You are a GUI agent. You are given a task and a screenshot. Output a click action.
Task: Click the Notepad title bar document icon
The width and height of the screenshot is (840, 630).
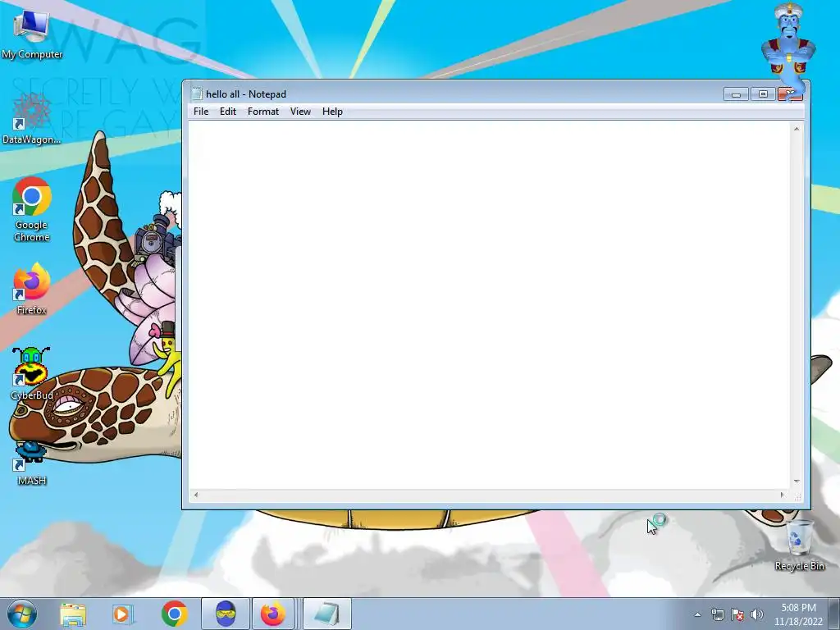tap(197, 94)
